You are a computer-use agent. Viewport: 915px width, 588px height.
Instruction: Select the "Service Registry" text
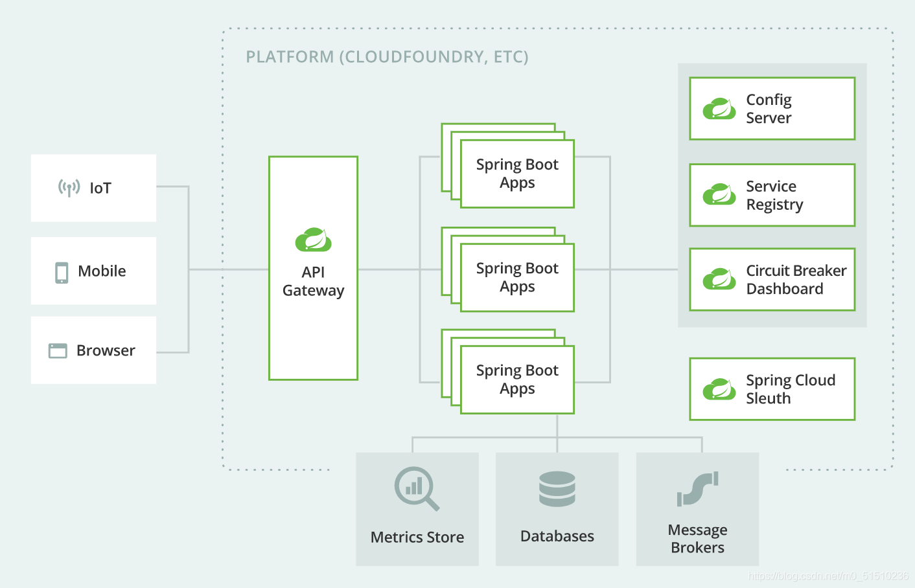point(775,196)
